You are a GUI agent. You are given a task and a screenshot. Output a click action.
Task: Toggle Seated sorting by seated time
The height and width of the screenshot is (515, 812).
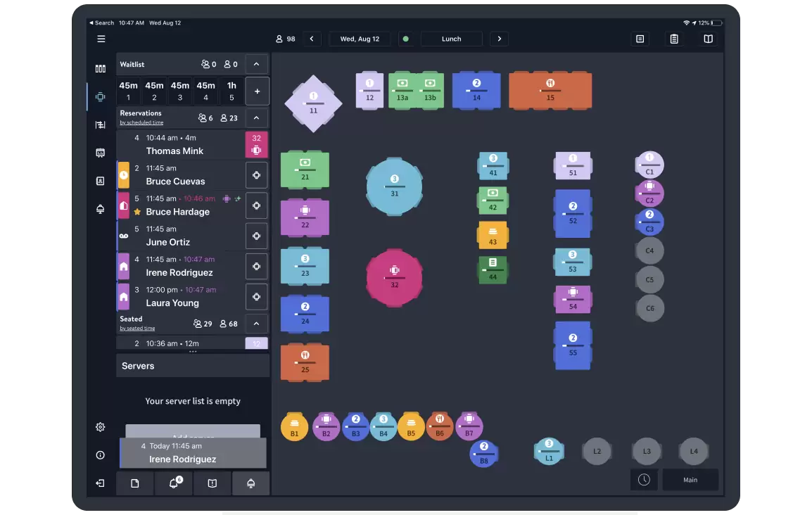tap(137, 329)
